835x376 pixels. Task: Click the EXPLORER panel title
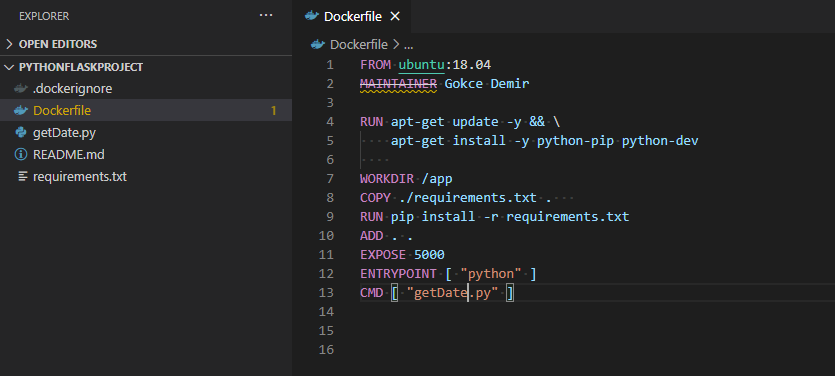coord(44,17)
